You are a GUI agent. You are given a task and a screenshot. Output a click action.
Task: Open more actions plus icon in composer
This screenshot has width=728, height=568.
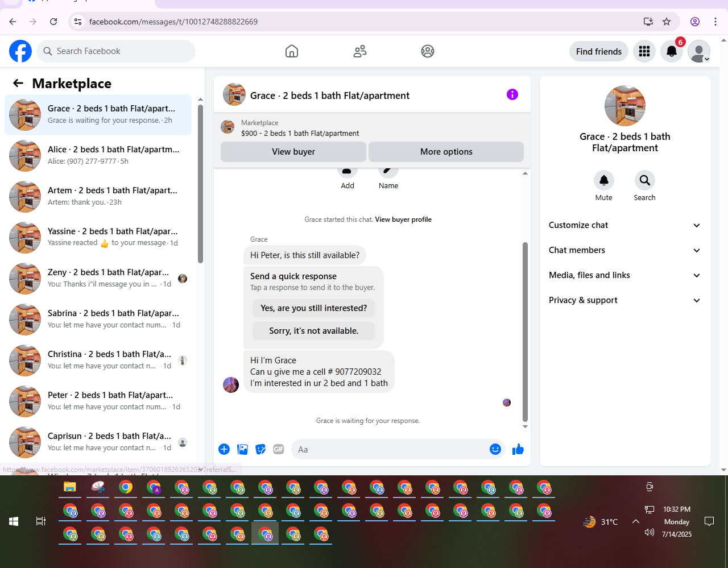pos(224,449)
